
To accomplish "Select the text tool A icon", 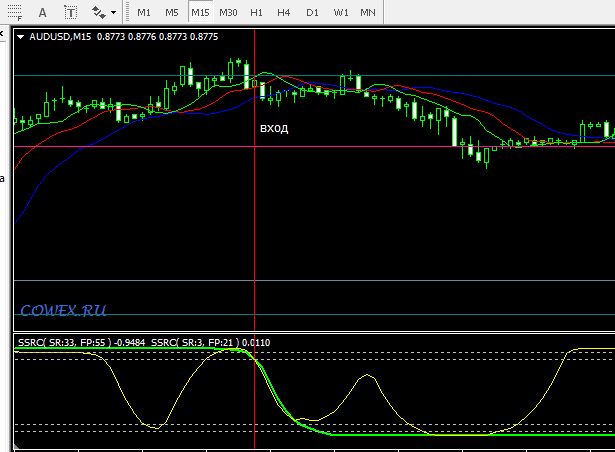I will (42, 13).
